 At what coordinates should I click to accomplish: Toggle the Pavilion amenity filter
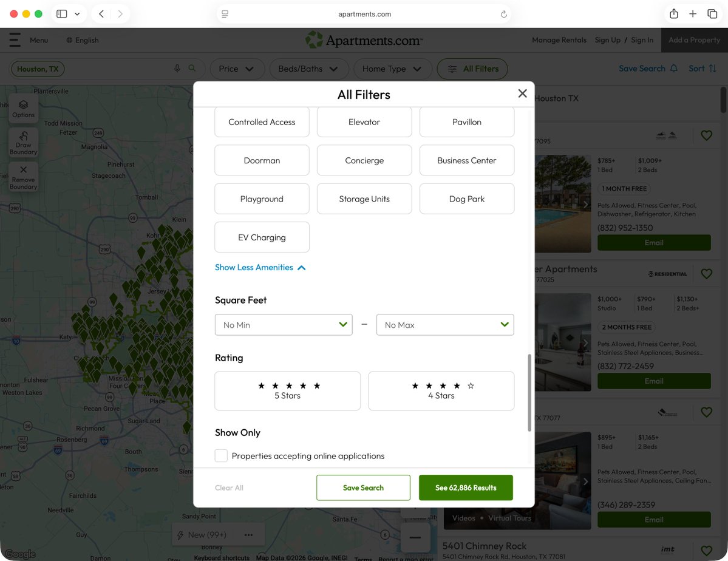pyautogui.click(x=466, y=122)
